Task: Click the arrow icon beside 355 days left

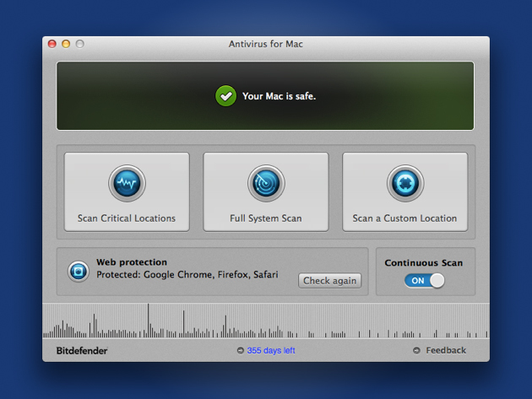Action: pos(240,351)
